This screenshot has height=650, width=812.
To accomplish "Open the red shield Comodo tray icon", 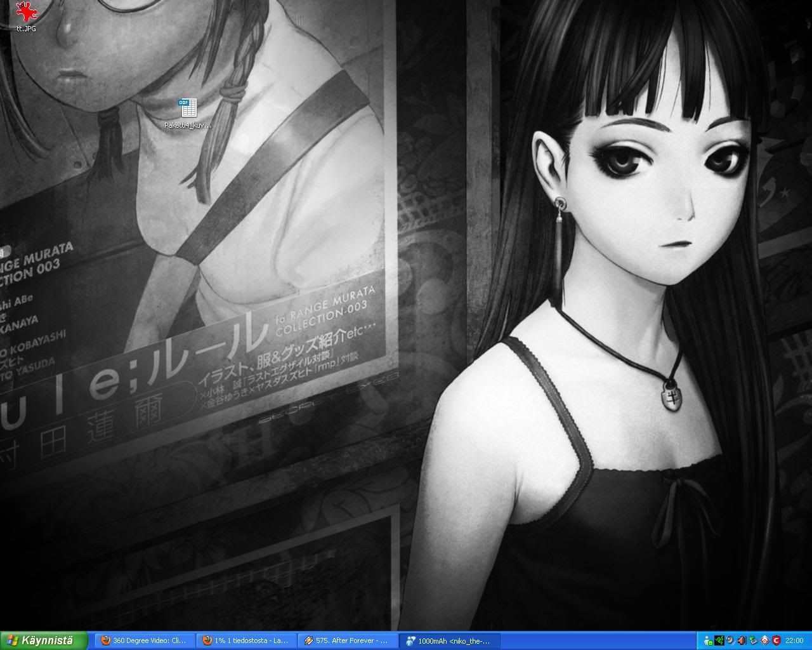I will (x=776, y=640).
